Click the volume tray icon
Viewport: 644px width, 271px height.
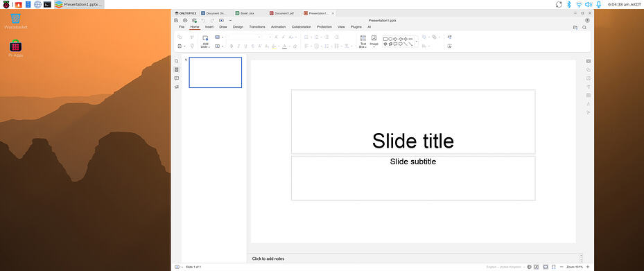point(589,4)
